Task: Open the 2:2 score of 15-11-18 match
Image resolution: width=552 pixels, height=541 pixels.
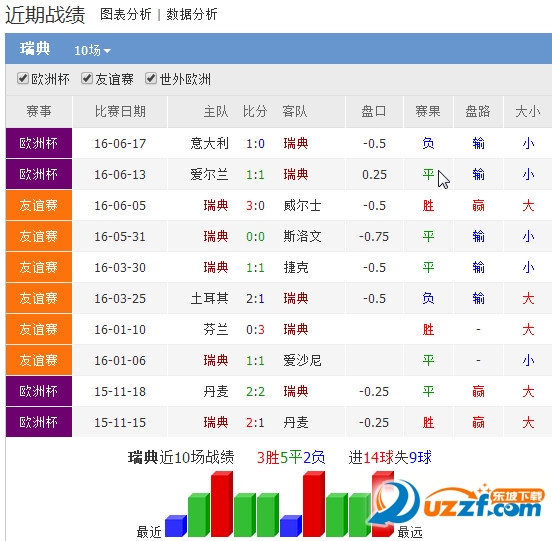Action: tap(255, 391)
